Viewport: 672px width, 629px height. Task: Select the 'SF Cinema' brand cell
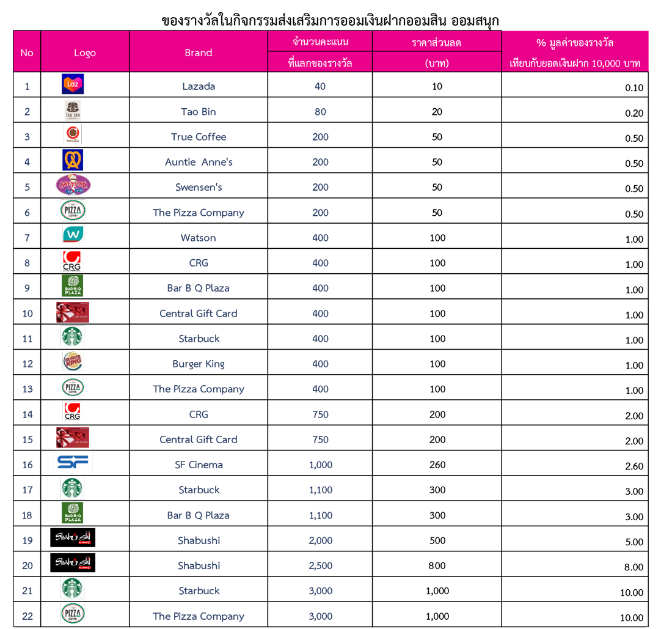click(199, 465)
